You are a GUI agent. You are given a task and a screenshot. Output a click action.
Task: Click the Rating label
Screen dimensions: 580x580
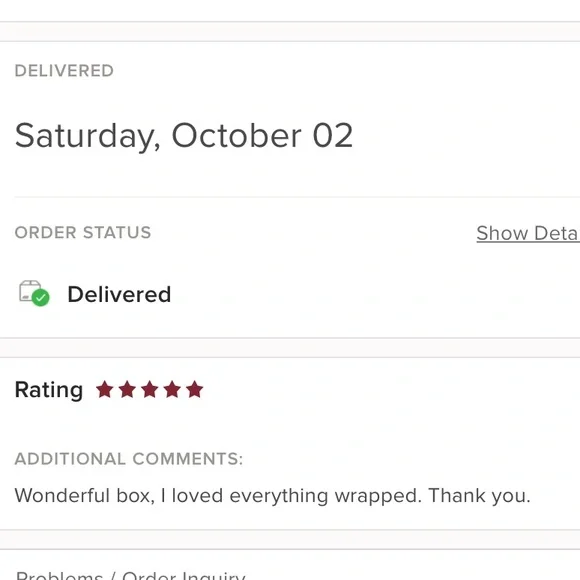point(49,390)
